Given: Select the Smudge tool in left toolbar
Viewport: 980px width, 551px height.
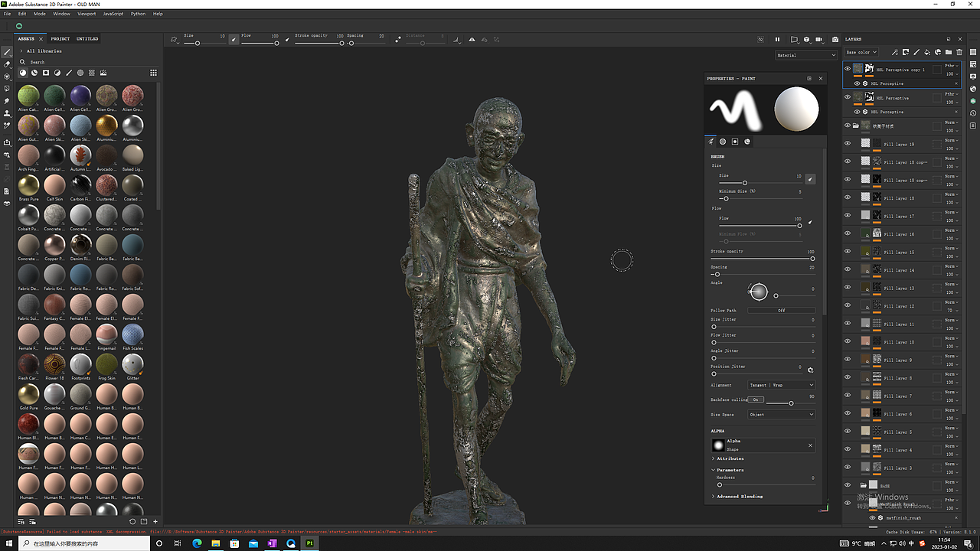Looking at the screenshot, I should 7,101.
